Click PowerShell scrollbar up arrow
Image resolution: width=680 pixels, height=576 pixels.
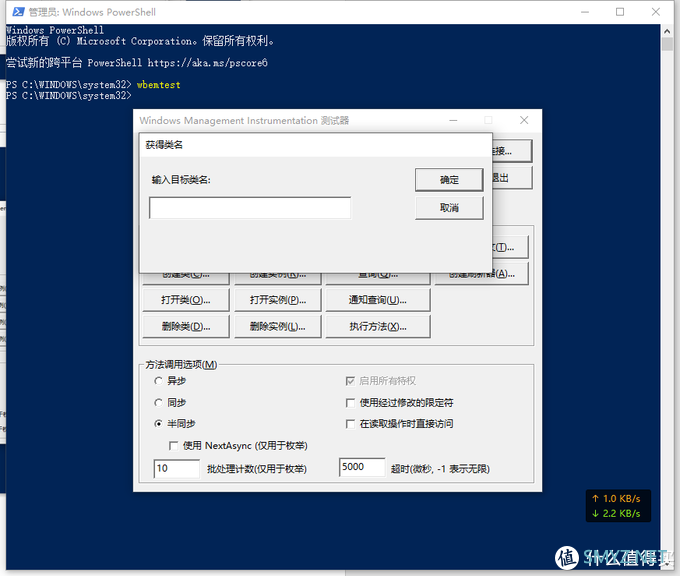pyautogui.click(x=667, y=31)
